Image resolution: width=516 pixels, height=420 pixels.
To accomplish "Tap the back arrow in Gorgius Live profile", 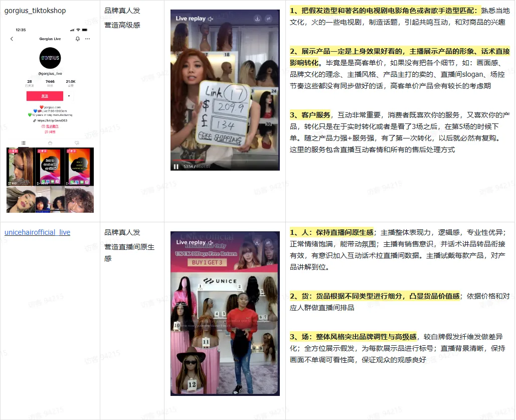I will (x=12, y=39).
